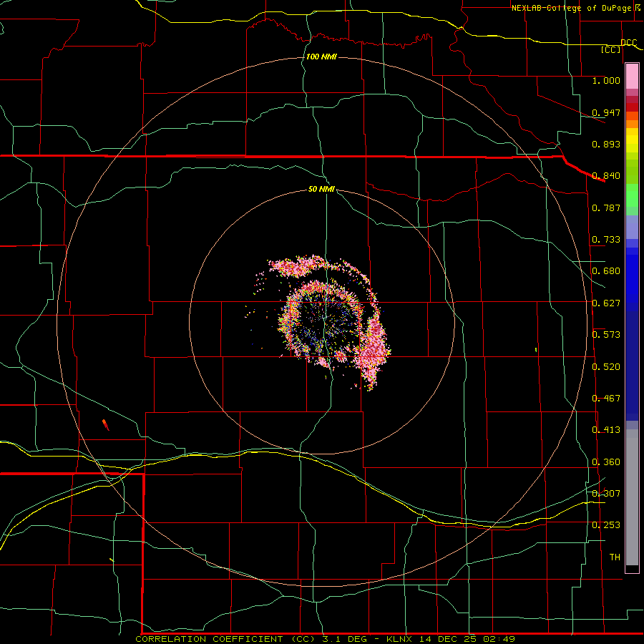The height and width of the screenshot is (644, 644).
Task: Select the 0.253 scale value
Action: coord(606,525)
